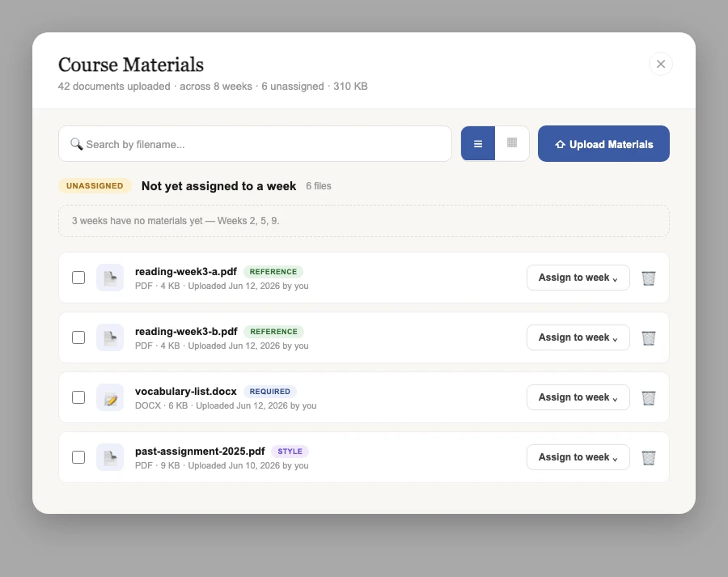This screenshot has height=577, width=728.
Task: Click REQUIRED tag on vocabulary-list.docx
Action: [269, 392]
